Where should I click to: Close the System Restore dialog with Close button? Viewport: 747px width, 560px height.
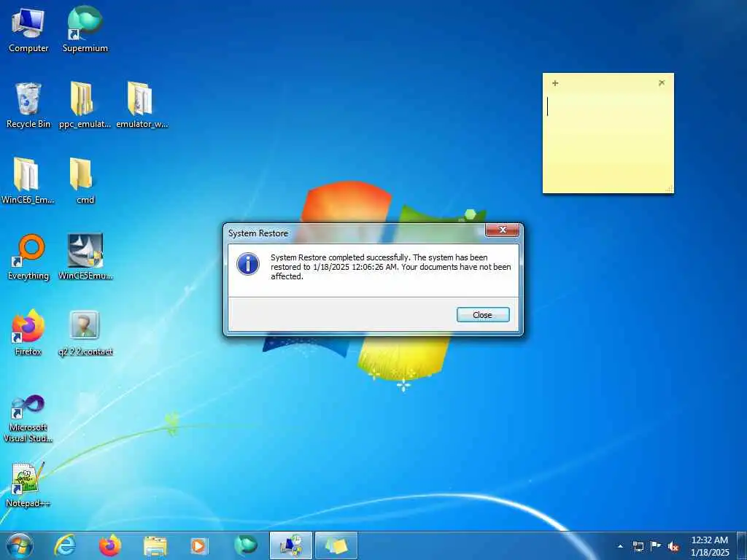[483, 315]
